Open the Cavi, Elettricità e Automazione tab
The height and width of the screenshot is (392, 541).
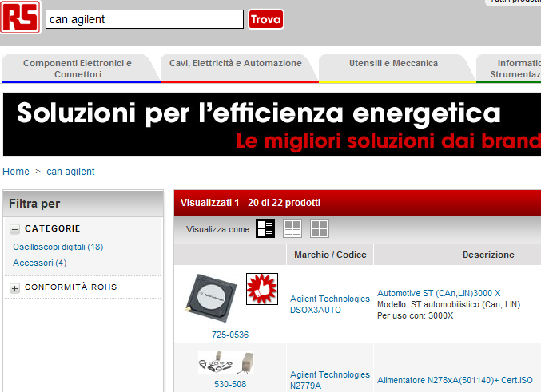tap(236, 69)
